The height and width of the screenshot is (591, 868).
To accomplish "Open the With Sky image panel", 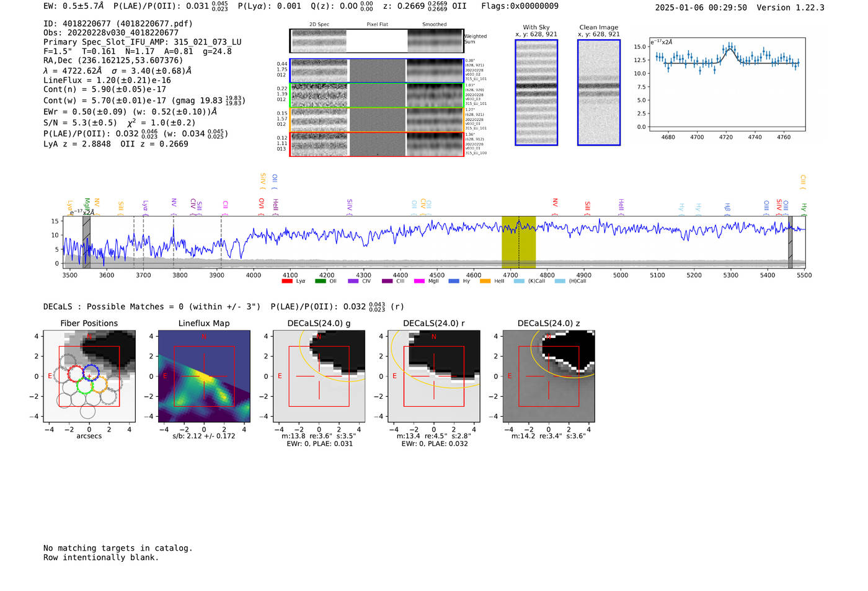I will click(536, 92).
